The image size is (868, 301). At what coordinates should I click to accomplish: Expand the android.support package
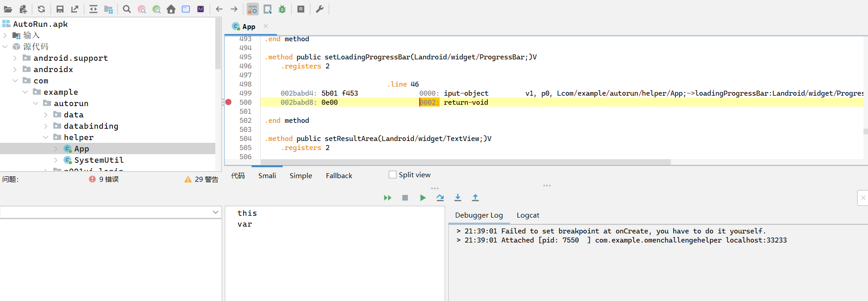15,58
